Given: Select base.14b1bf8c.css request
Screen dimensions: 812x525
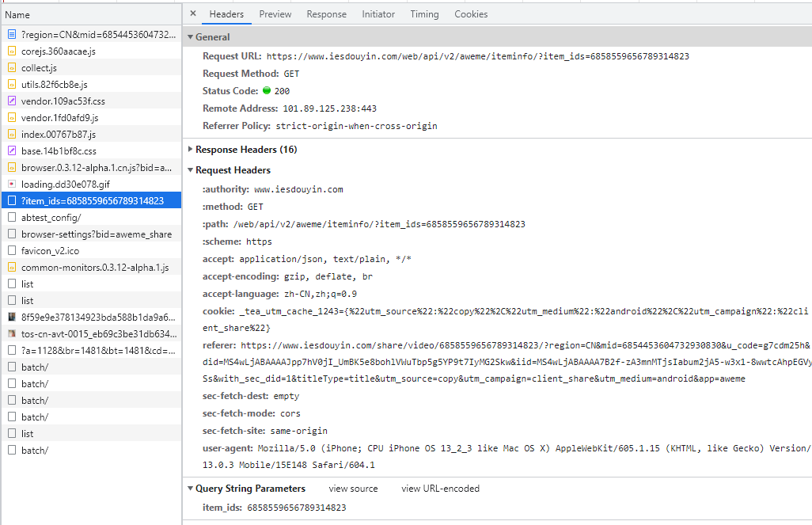Looking at the screenshot, I should point(92,150).
